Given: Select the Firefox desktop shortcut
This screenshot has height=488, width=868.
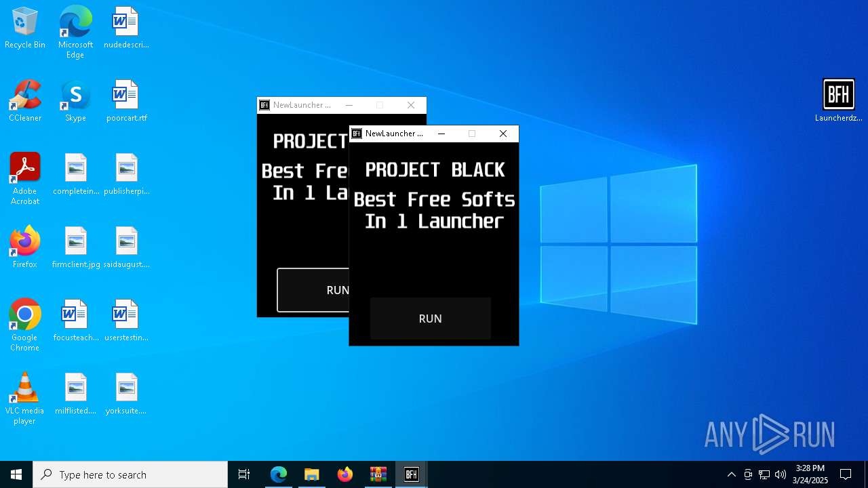Looking at the screenshot, I should point(25,248).
